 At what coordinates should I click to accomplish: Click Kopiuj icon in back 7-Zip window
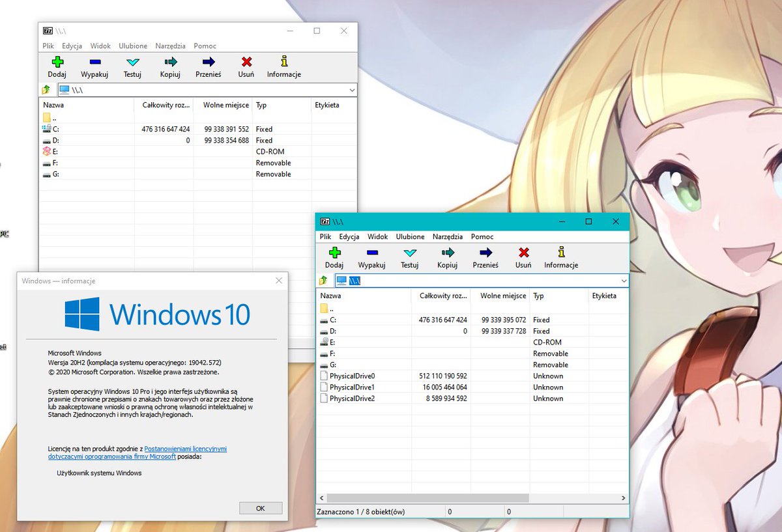[x=170, y=62]
